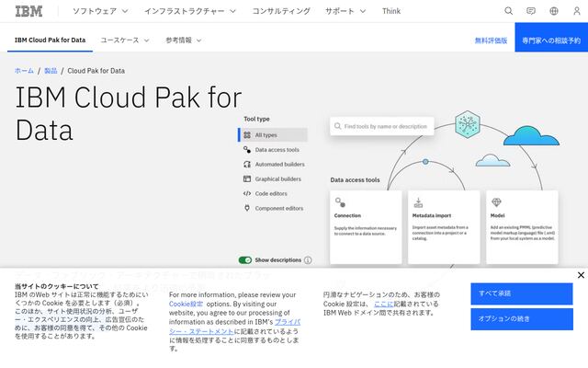Click the All types grid icon
The height and width of the screenshot is (368, 588).
pos(247,135)
